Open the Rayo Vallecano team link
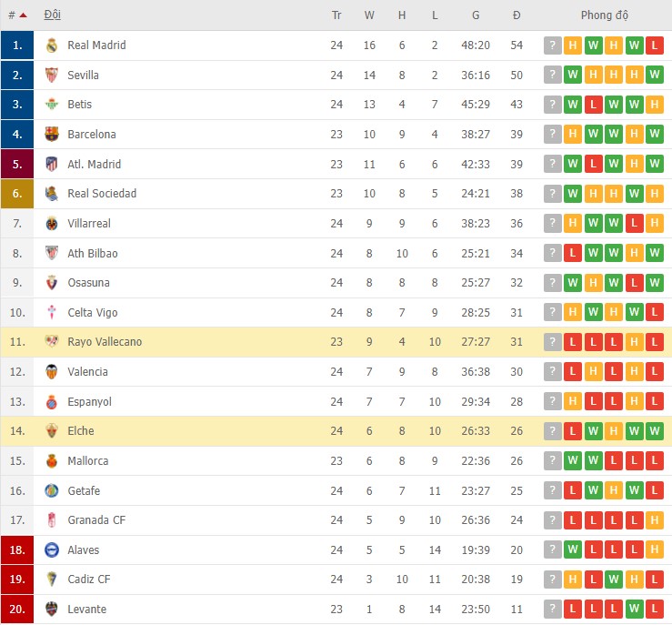 coord(105,342)
